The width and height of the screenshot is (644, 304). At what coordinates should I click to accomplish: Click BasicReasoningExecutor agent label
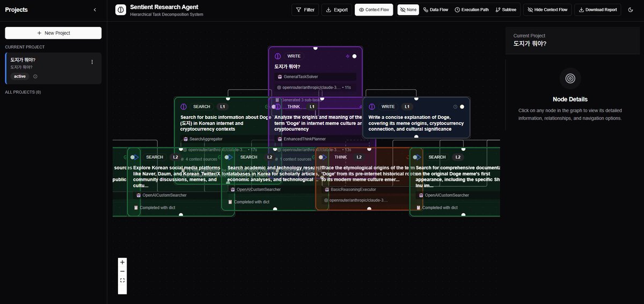pyautogui.click(x=353, y=190)
